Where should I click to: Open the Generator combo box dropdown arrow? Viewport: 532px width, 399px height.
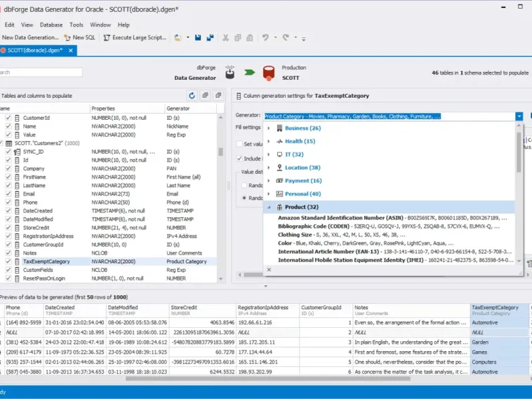click(x=519, y=116)
